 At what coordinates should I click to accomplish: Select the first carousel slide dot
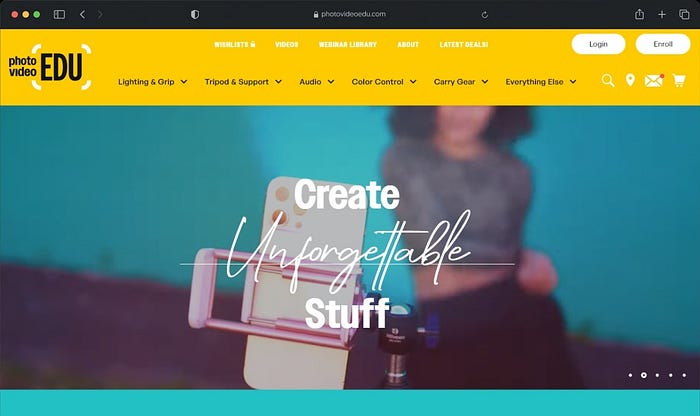(x=630, y=375)
